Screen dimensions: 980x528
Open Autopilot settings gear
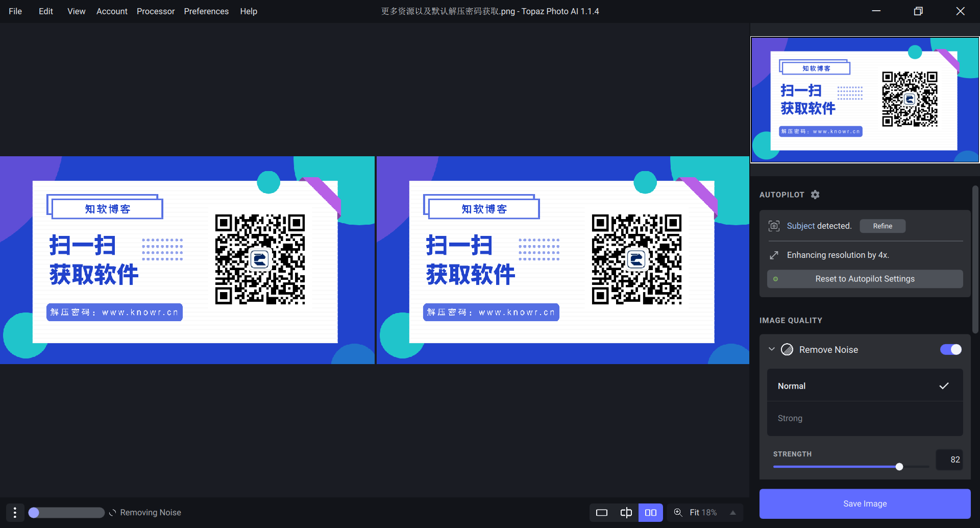tap(815, 195)
